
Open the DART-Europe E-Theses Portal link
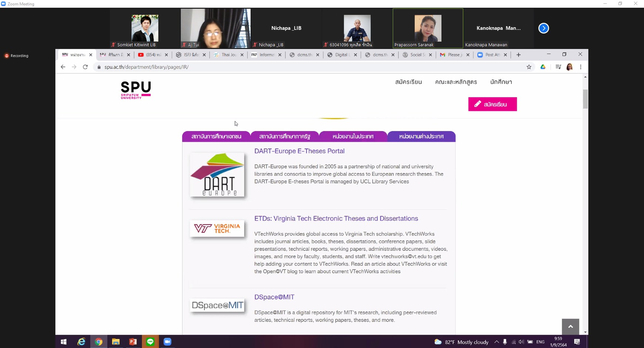pyautogui.click(x=299, y=151)
